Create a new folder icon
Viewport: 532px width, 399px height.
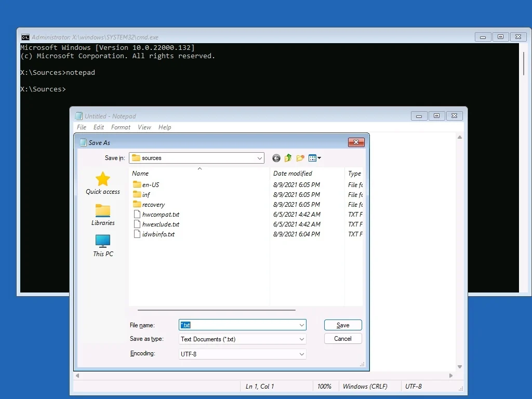300,158
